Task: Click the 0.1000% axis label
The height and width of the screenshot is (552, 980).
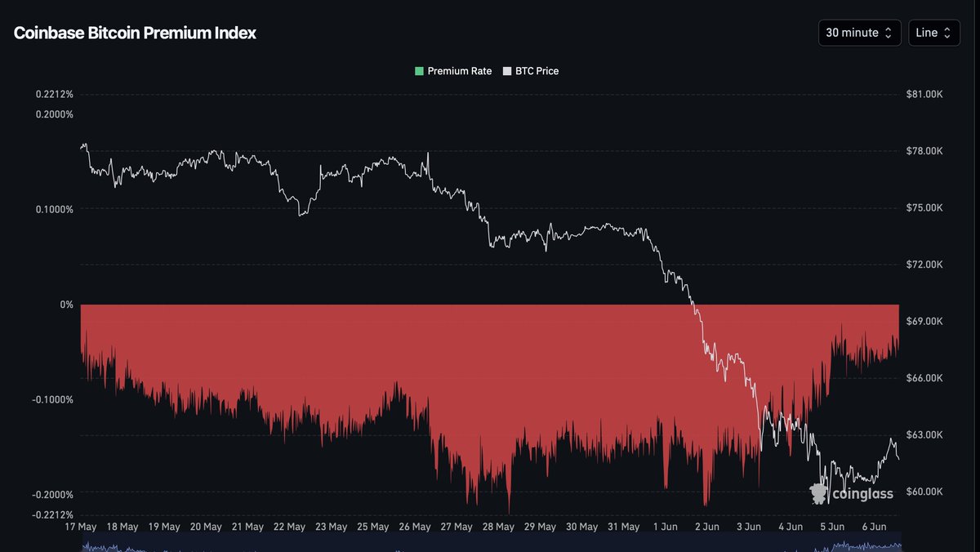Action: click(55, 209)
